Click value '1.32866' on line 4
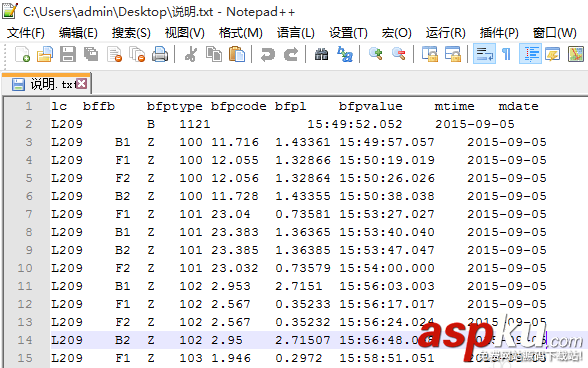Screen dimensions: 588x368 click(x=303, y=160)
